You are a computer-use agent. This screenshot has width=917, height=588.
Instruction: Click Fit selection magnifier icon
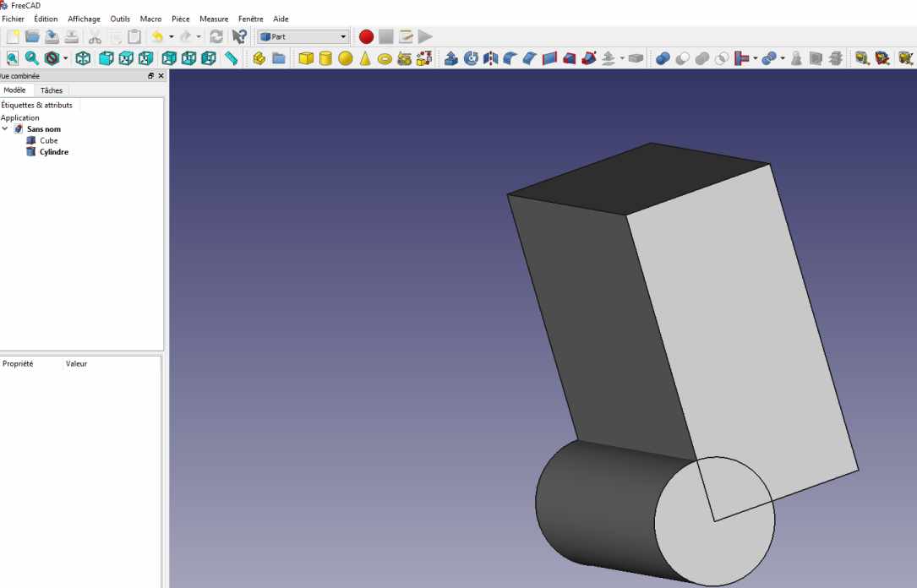click(31, 58)
